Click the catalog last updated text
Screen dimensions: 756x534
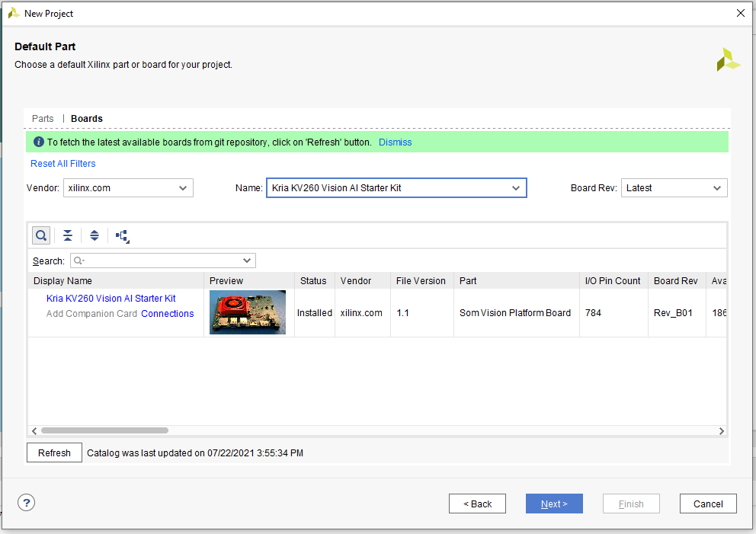point(195,453)
